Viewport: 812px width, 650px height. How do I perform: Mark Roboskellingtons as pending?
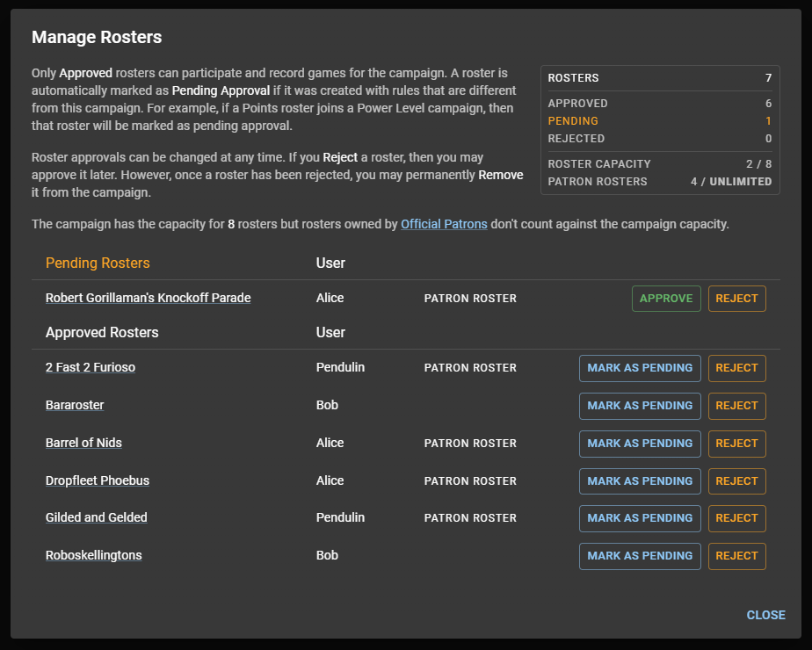(x=640, y=556)
